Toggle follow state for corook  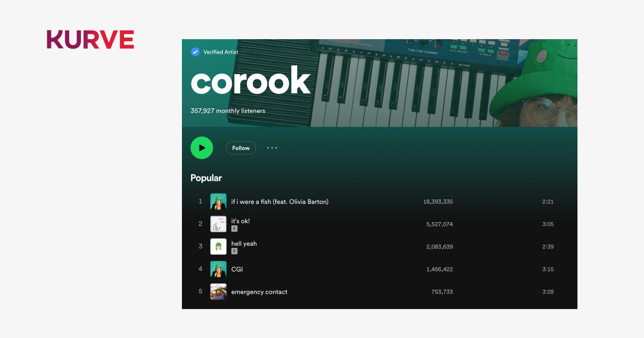[x=240, y=148]
